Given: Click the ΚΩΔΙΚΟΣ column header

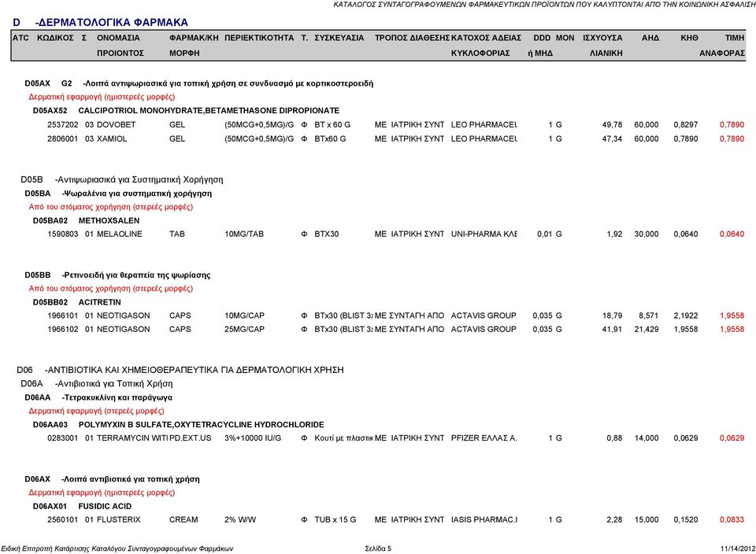Looking at the screenshot, I should coord(55,38).
